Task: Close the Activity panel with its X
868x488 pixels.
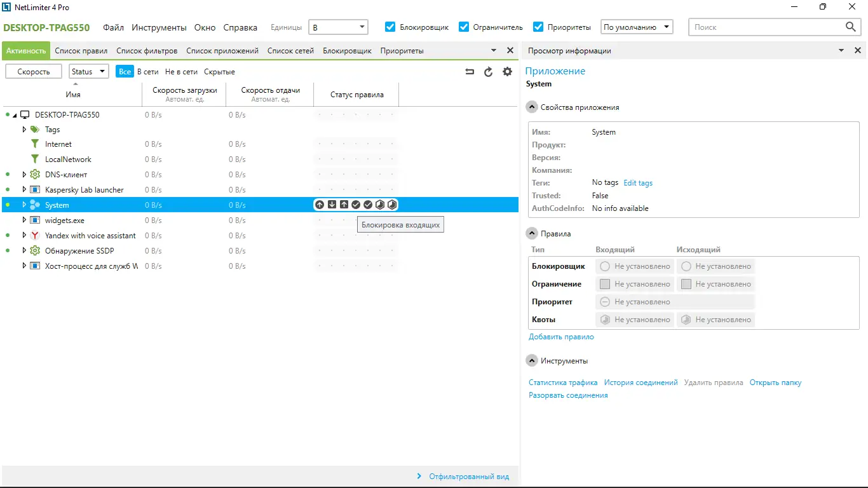Action: coord(510,50)
